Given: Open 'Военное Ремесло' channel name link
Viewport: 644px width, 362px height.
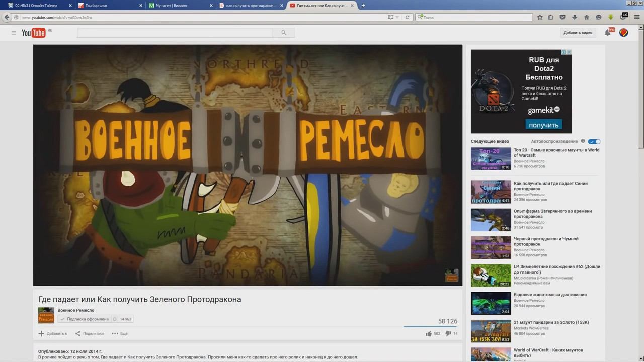Looking at the screenshot, I should coord(76,310).
